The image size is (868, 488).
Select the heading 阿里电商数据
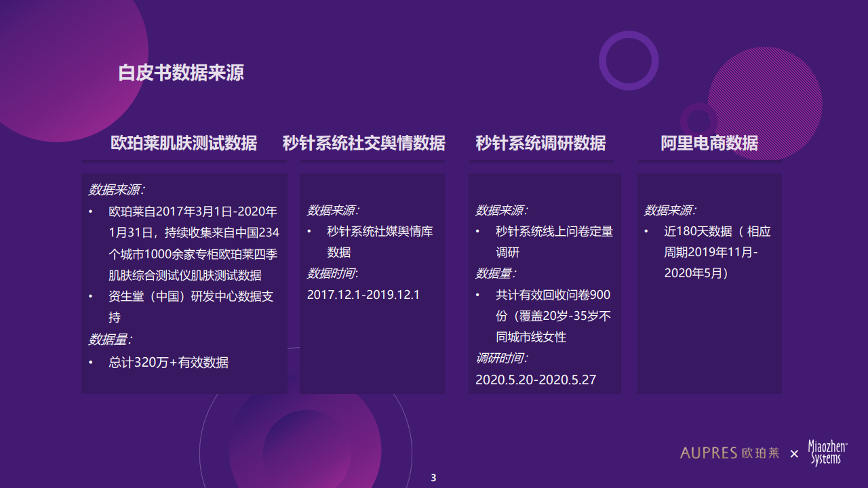coord(709,143)
